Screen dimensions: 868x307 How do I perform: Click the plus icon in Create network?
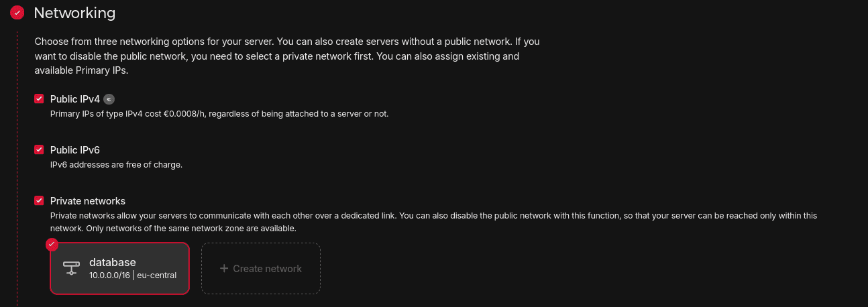pyautogui.click(x=224, y=269)
